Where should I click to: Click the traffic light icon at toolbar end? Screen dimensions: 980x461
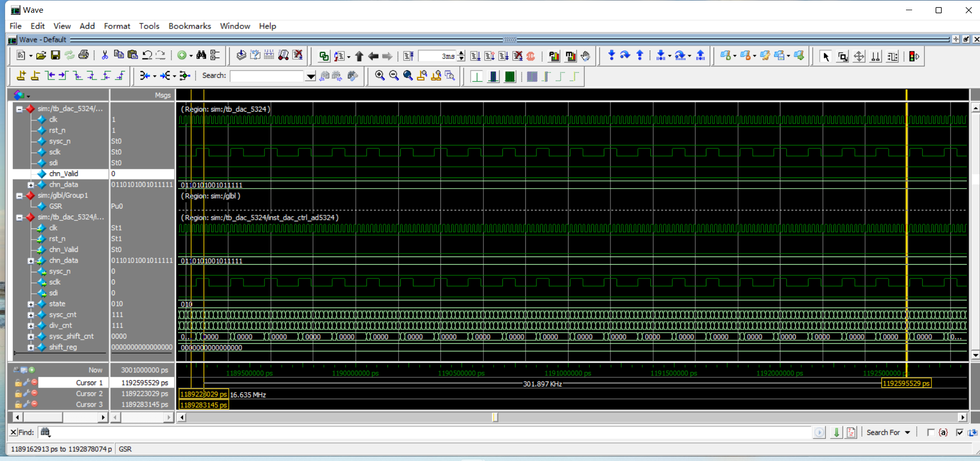(x=914, y=56)
